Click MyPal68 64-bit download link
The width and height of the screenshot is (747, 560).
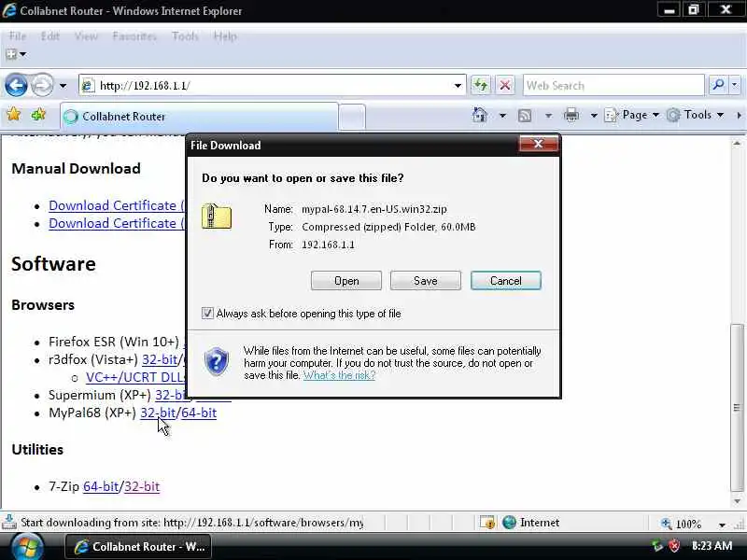[x=199, y=413]
